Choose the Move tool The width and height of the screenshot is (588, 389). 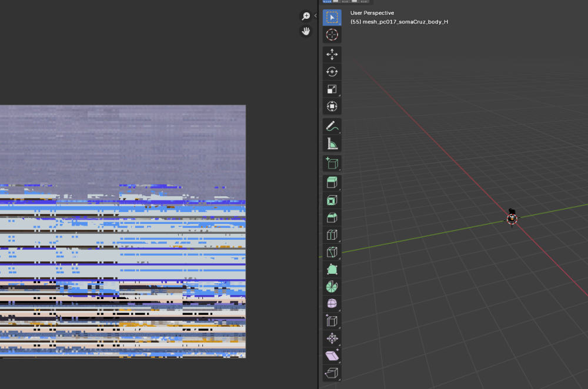point(332,54)
